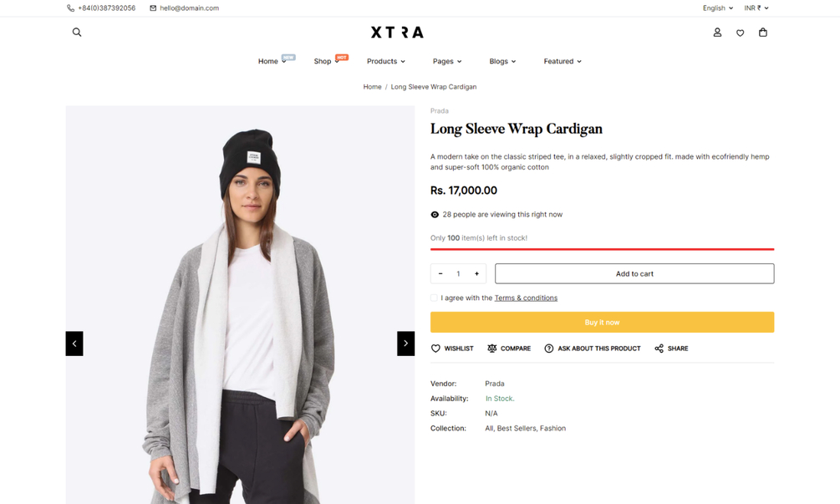The height and width of the screenshot is (504, 840).
Task: Open the Blogs menu
Action: pos(502,61)
